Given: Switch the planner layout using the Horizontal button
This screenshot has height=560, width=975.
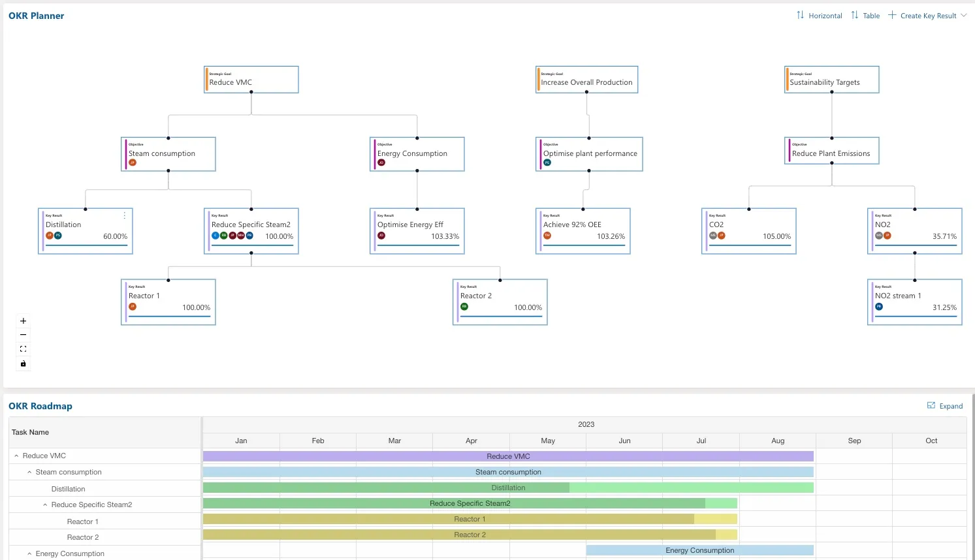Looking at the screenshot, I should [820, 16].
